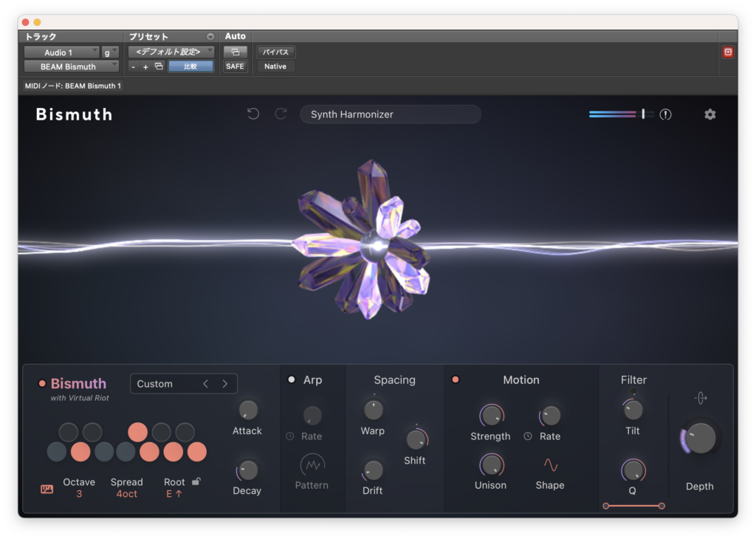The width and height of the screenshot is (756, 539).
Task: Disable the Motion section dot
Action: click(455, 380)
